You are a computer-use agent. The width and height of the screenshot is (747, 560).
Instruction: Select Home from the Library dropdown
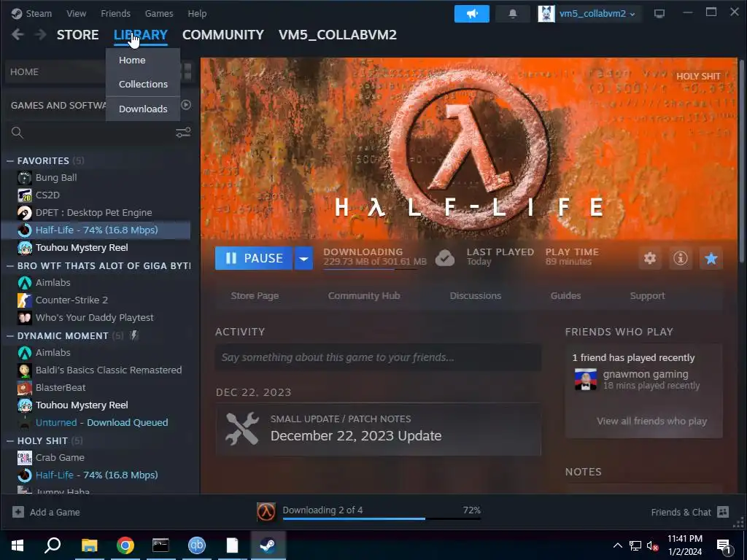(143, 60)
